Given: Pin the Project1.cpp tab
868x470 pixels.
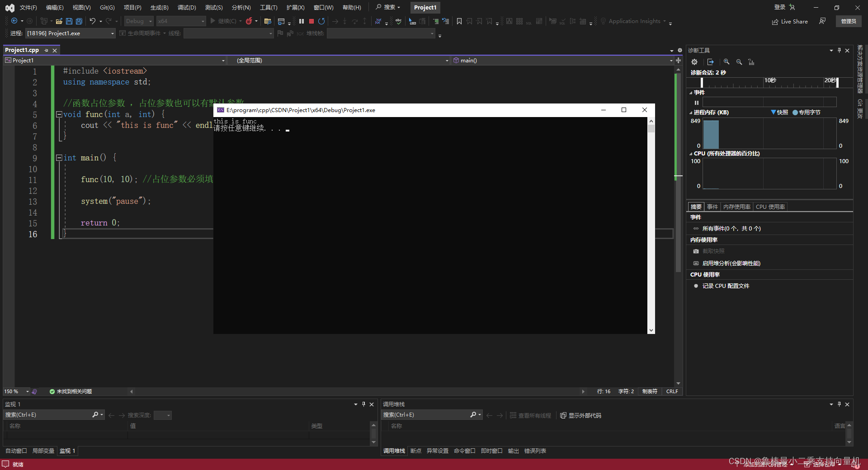Looking at the screenshot, I should (47, 50).
